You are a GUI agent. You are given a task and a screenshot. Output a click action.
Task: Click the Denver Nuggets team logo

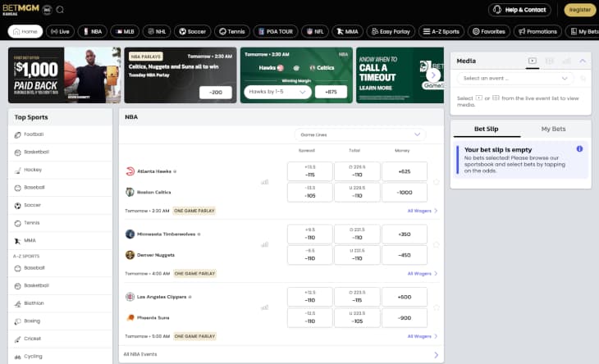[130, 255]
